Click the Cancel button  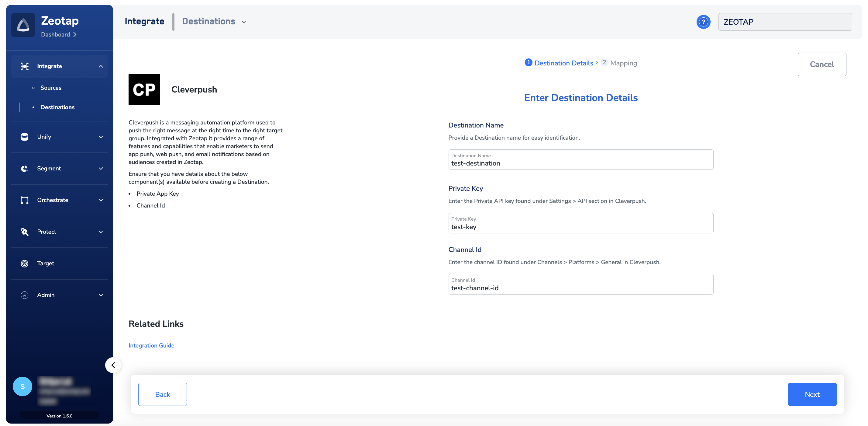(x=821, y=64)
